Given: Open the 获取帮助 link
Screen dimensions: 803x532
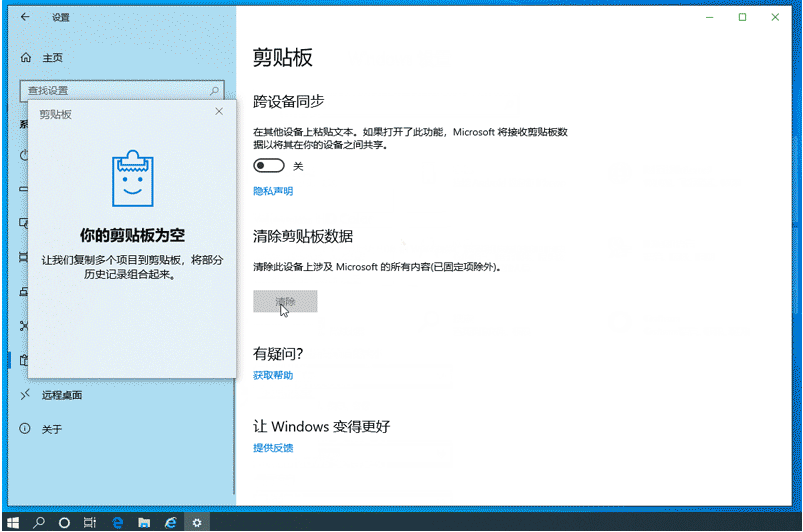Looking at the screenshot, I should [x=273, y=375].
